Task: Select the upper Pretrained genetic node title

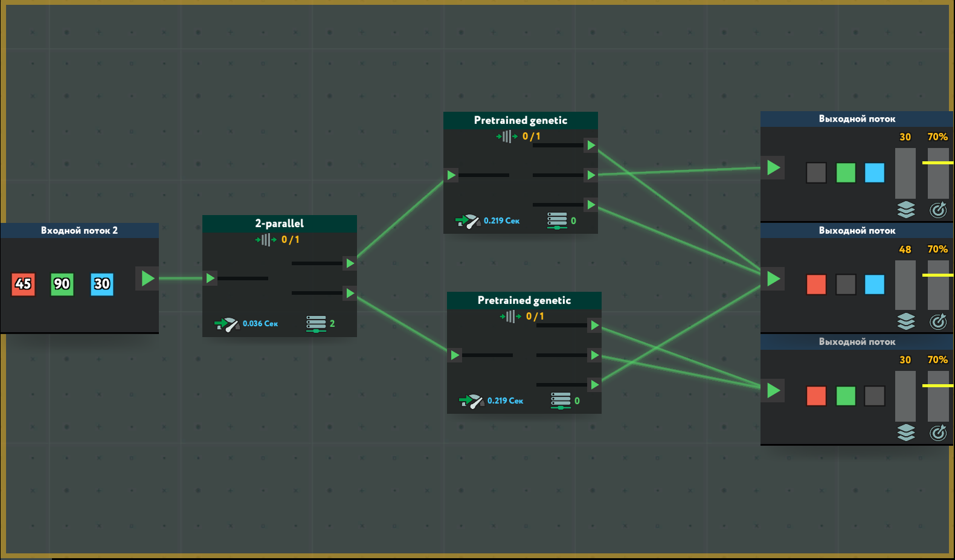Action: pos(521,120)
